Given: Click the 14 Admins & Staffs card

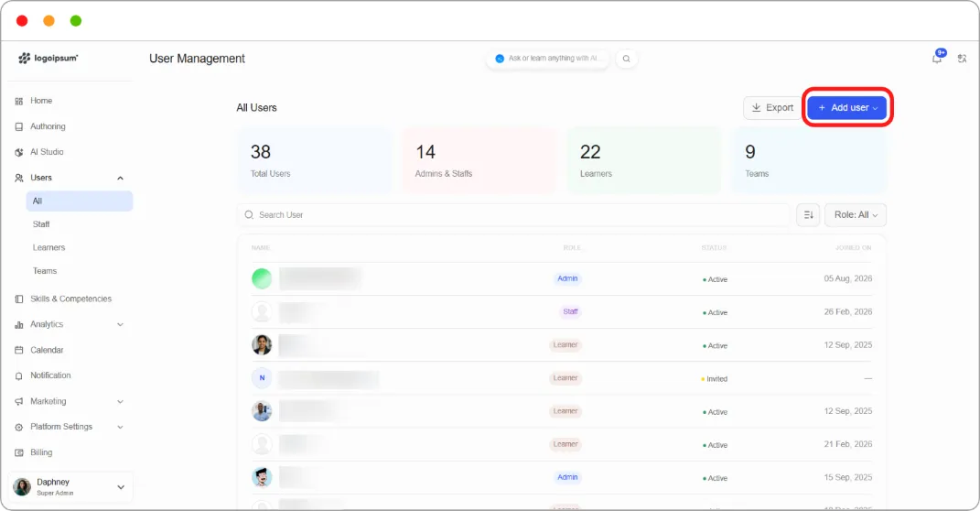Looking at the screenshot, I should (x=479, y=161).
